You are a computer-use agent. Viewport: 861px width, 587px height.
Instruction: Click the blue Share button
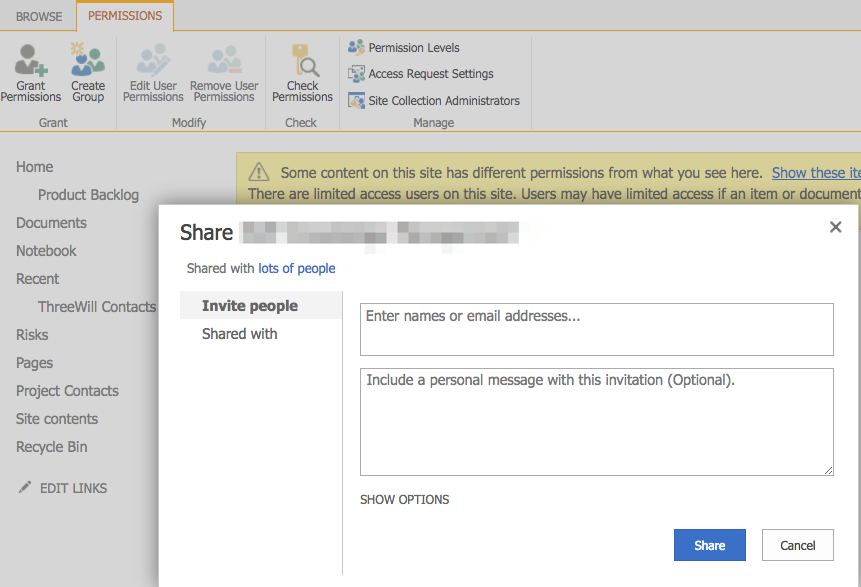click(x=709, y=544)
